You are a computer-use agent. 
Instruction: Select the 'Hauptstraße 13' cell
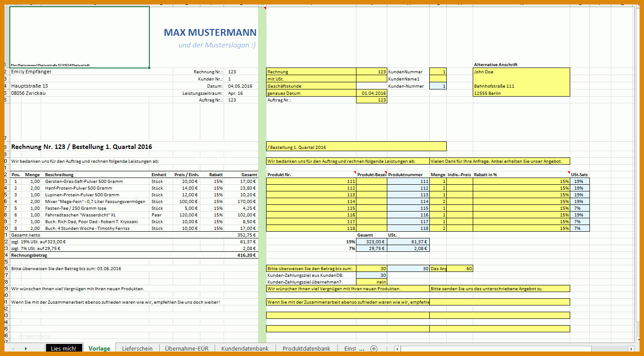coord(30,86)
